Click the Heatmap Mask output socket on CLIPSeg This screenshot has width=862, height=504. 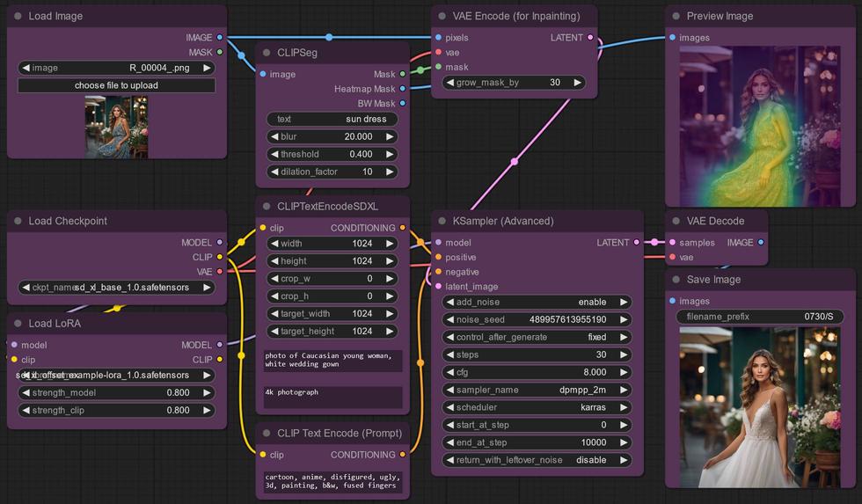[403, 89]
